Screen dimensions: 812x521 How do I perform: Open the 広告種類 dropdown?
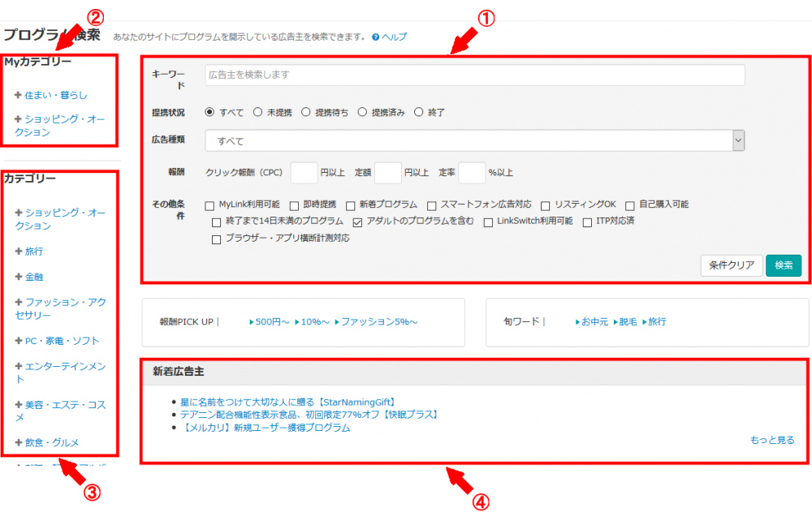475,140
